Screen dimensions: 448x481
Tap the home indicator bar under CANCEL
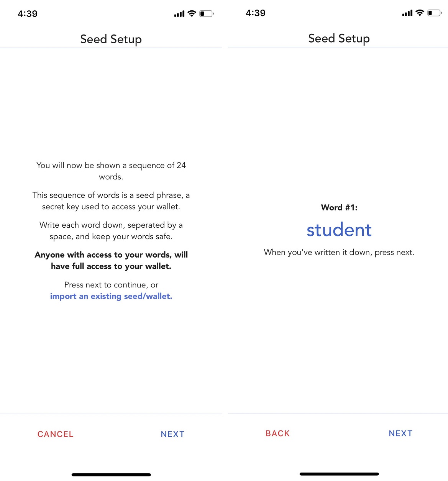111,475
